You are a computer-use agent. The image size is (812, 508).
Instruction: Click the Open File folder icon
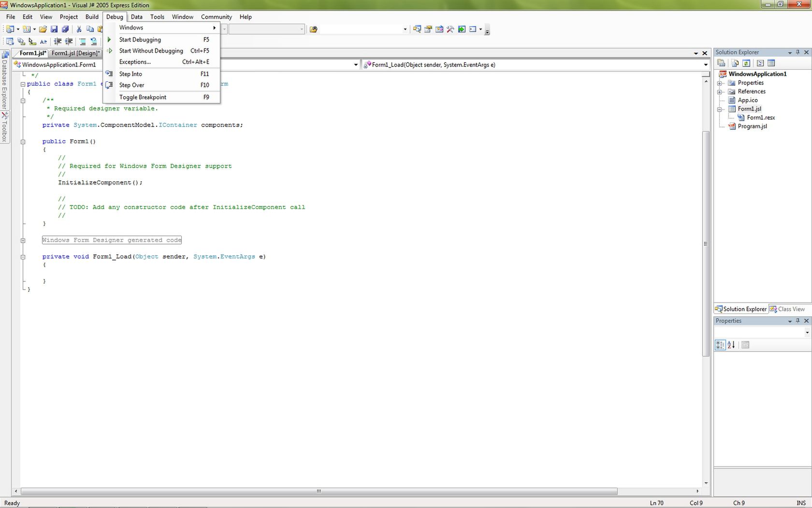(x=43, y=29)
